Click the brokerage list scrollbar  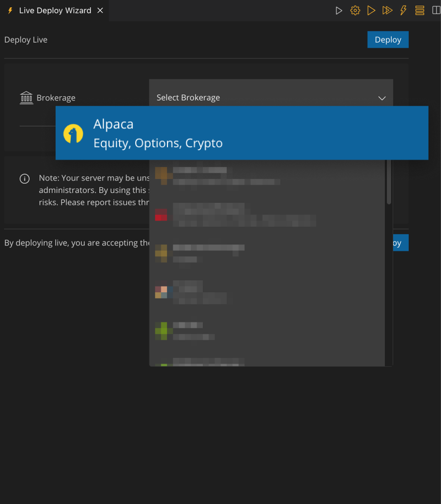pos(389,182)
